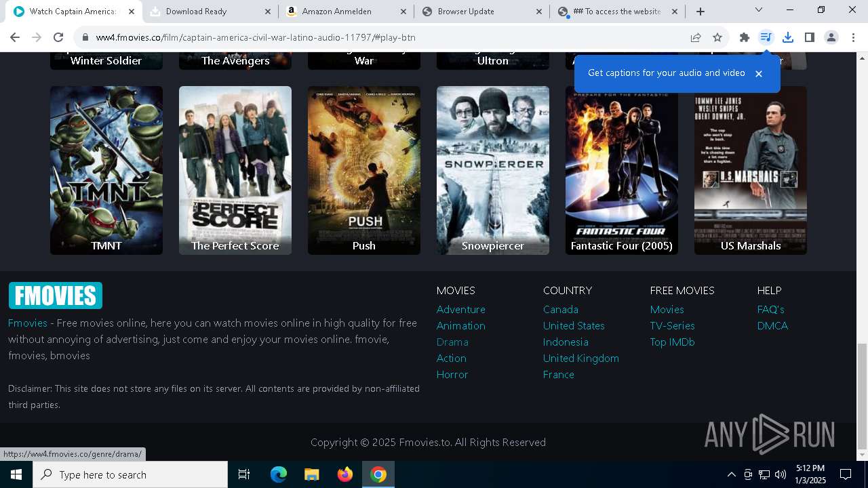
Task: Reload the page with refresh icon
Action: click(x=58, y=37)
